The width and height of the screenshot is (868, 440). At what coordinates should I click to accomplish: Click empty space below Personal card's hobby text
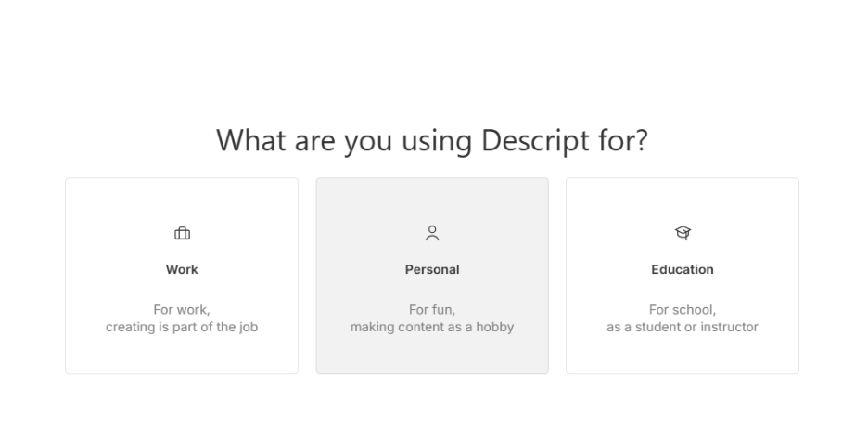(x=432, y=356)
